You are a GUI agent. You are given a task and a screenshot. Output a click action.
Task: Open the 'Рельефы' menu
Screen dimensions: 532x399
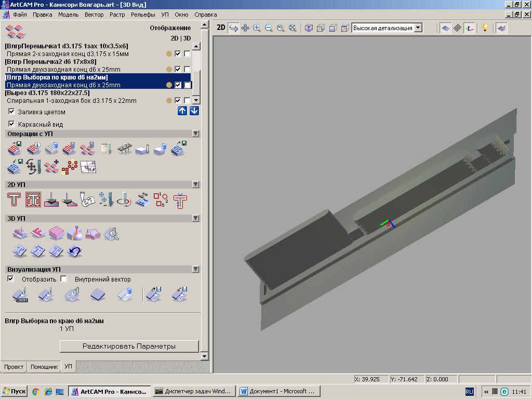pos(142,15)
